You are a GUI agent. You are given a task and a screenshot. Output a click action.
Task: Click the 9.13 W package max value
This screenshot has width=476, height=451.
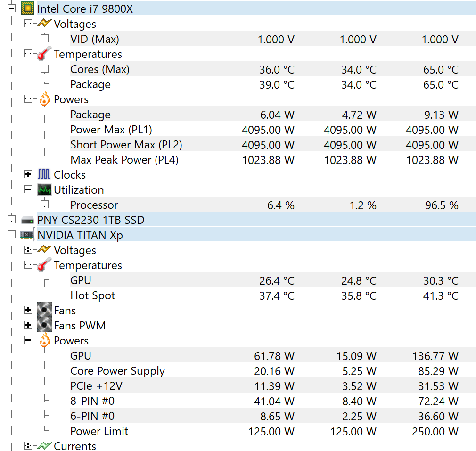pos(442,115)
